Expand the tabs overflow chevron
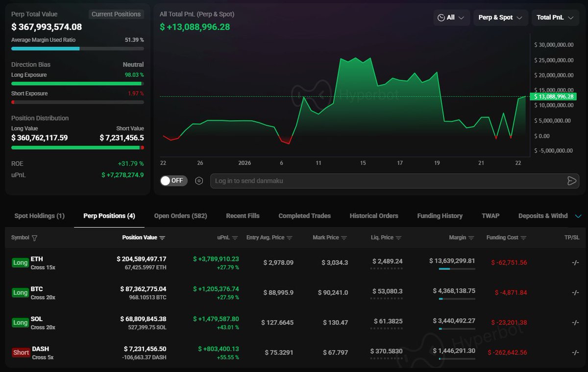Image resolution: width=588 pixels, height=372 pixels. [578, 216]
